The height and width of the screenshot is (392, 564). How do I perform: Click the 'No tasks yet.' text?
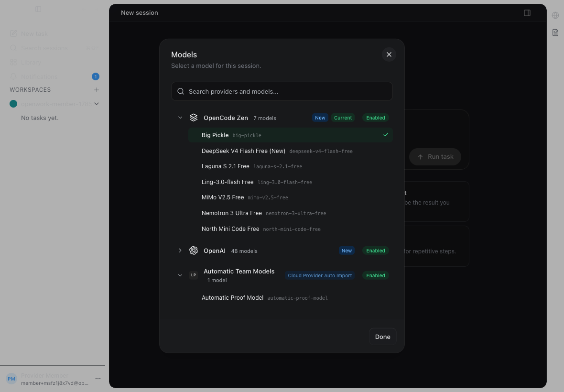click(x=40, y=118)
